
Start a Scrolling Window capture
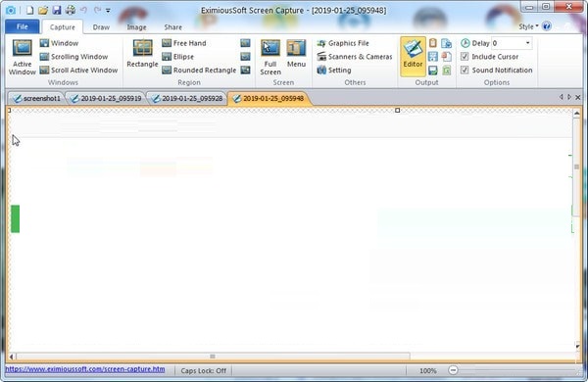(73, 57)
